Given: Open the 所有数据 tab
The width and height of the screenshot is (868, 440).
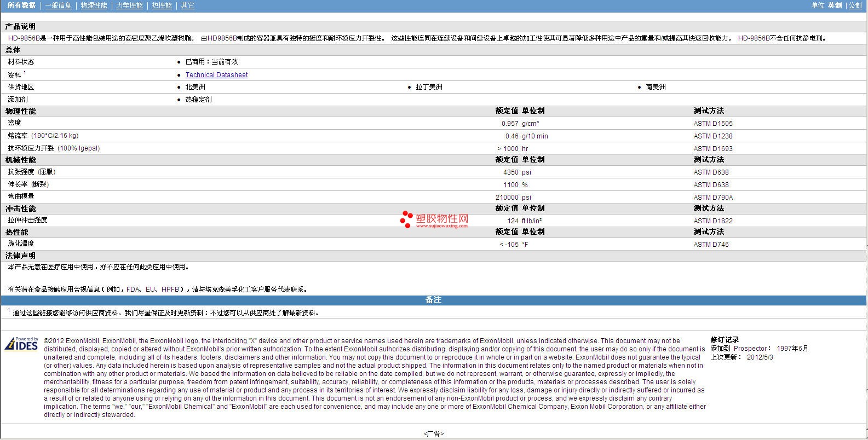Looking at the screenshot, I should tap(21, 5).
